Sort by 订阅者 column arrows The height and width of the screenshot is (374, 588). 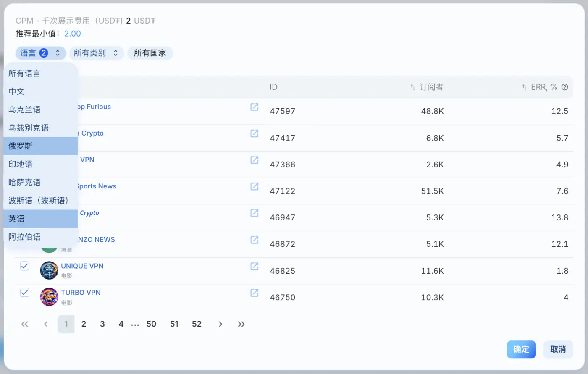[x=412, y=87]
